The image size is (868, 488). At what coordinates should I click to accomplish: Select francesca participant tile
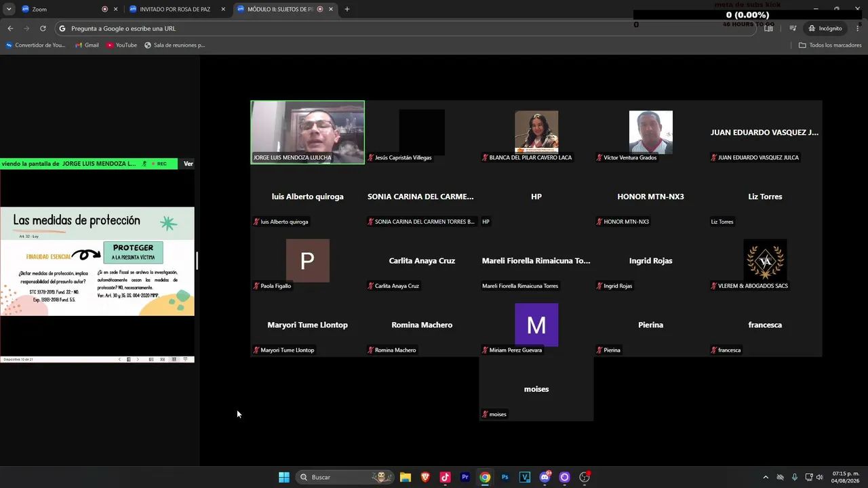coord(765,325)
